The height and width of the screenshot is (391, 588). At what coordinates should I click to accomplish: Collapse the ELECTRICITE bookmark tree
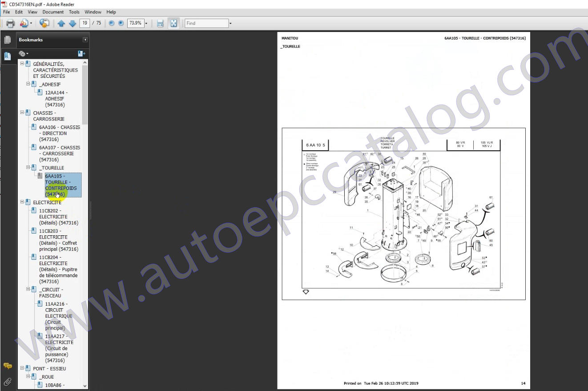pyautogui.click(x=21, y=202)
